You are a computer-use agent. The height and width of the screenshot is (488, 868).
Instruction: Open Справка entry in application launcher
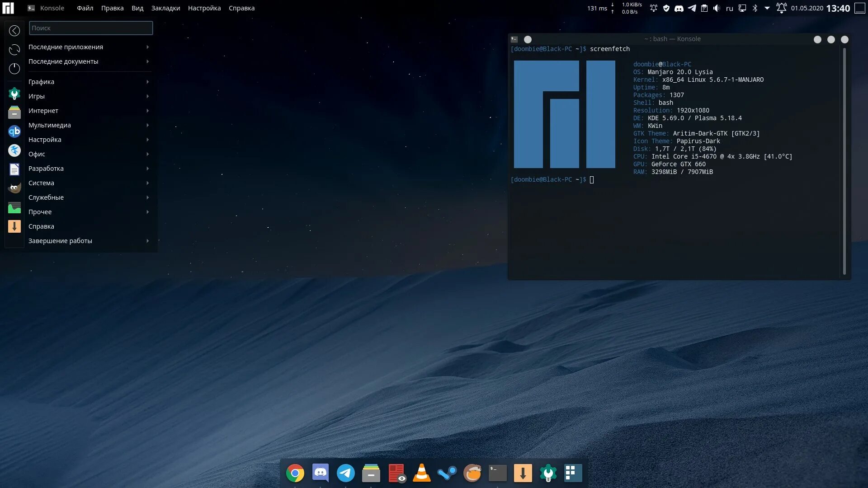[x=41, y=226]
